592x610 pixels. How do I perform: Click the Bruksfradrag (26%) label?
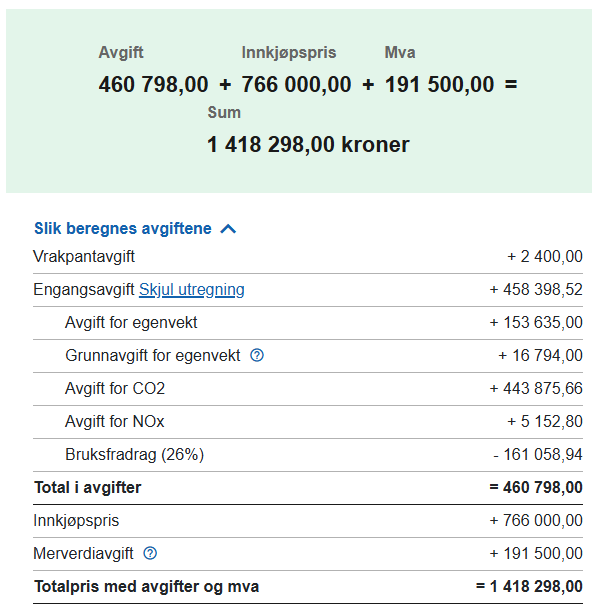135,454
